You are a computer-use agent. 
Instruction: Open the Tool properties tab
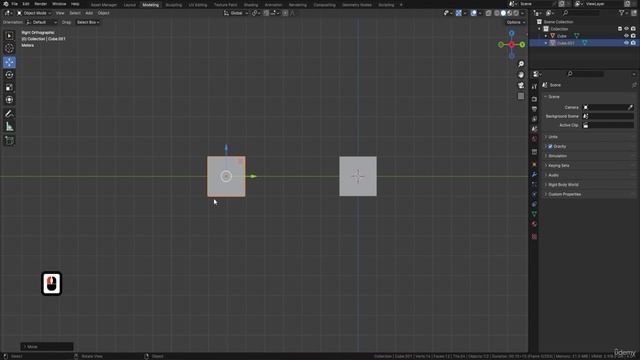pos(534,87)
